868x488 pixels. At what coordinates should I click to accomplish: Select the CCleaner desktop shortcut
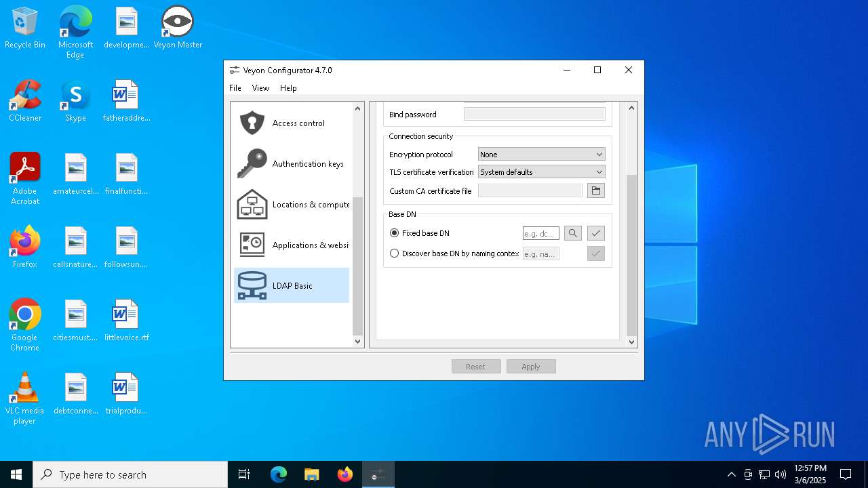(x=25, y=101)
